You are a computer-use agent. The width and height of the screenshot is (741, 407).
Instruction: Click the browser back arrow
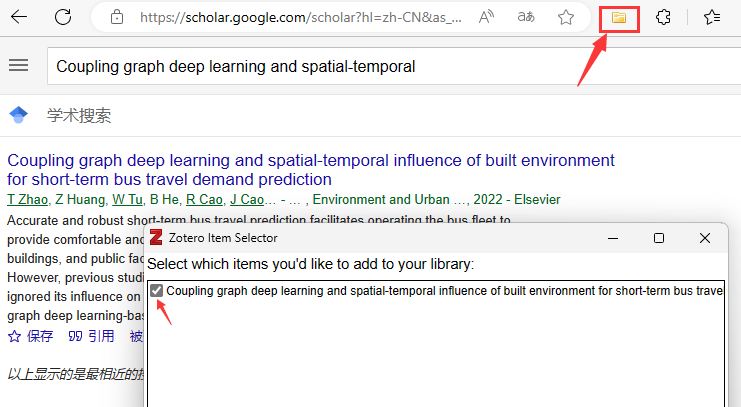[x=19, y=17]
